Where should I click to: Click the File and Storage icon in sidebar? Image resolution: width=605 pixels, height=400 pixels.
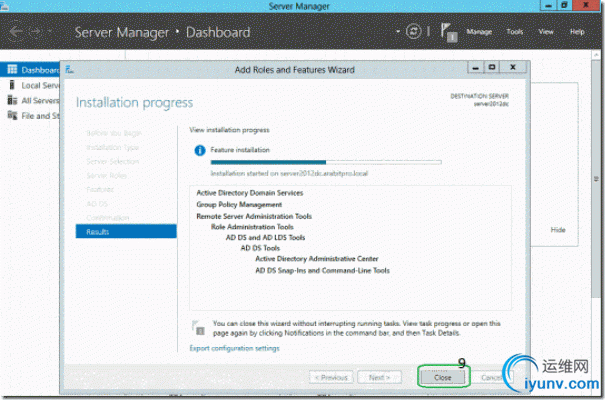pyautogui.click(x=12, y=115)
